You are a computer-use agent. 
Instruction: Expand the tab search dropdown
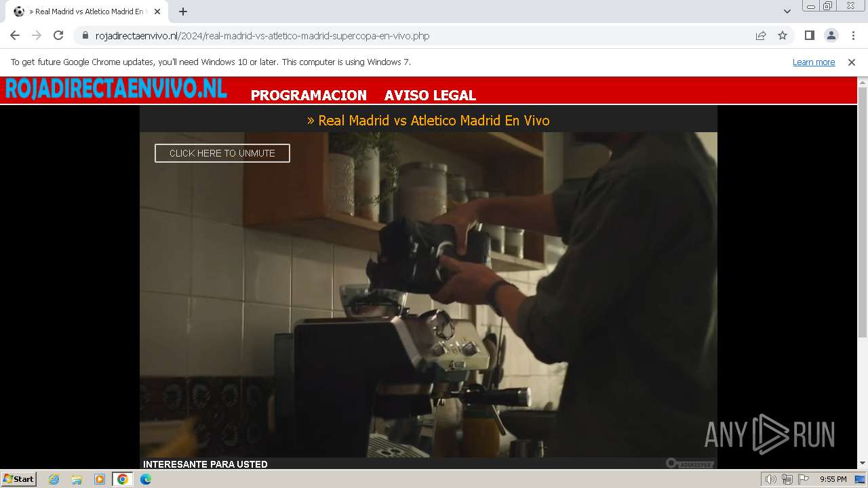[x=787, y=12]
